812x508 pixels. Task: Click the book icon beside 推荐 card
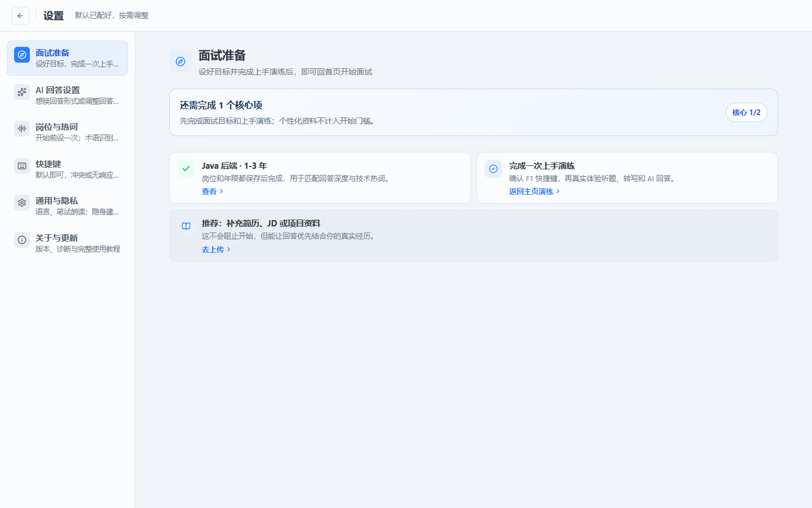186,226
